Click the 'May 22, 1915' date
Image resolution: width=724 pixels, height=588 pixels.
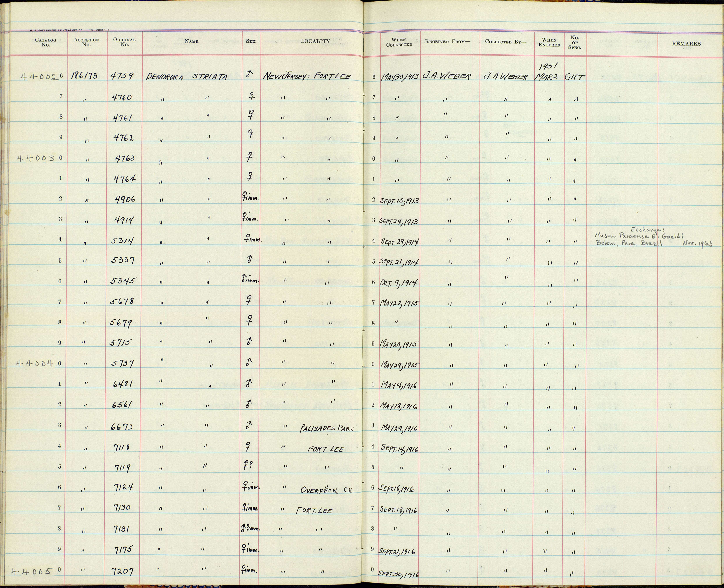[x=399, y=303]
